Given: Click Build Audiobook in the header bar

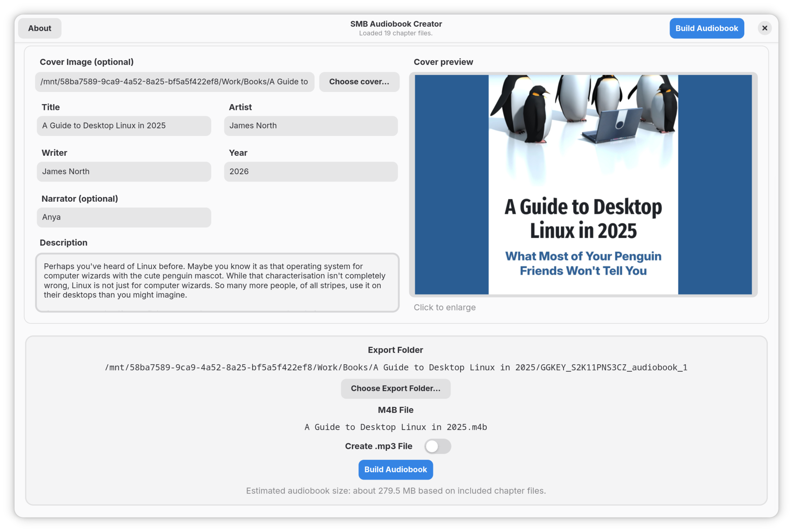Looking at the screenshot, I should [706, 28].
